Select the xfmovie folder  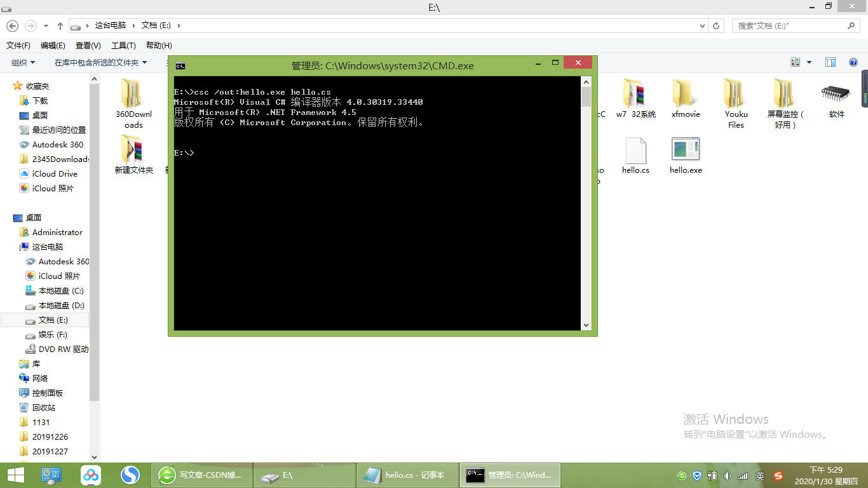tap(685, 93)
